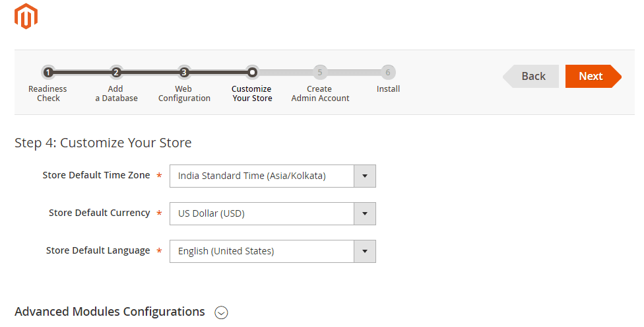Select step 3 Web Configuration circle

184,73
